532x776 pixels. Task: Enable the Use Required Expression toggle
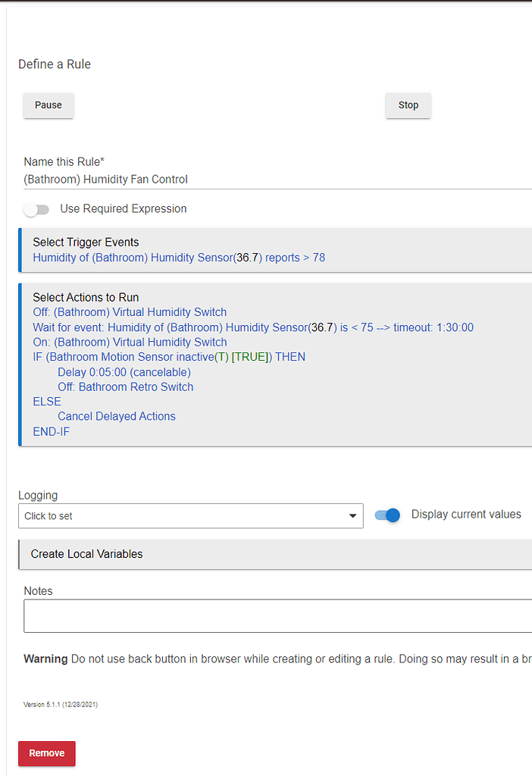36,209
